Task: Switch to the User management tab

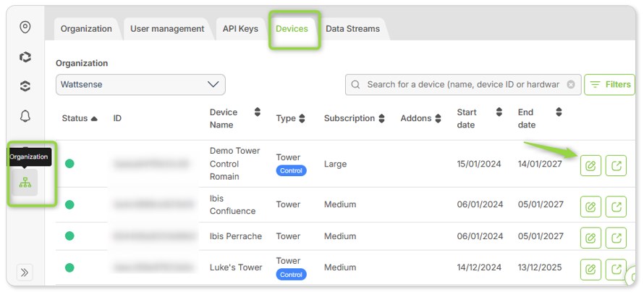Action: tap(167, 29)
